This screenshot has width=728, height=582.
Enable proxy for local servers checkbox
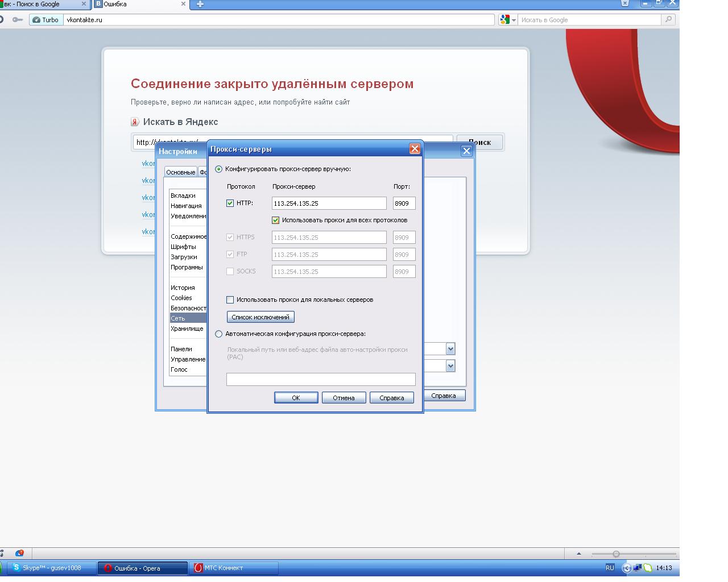230,300
